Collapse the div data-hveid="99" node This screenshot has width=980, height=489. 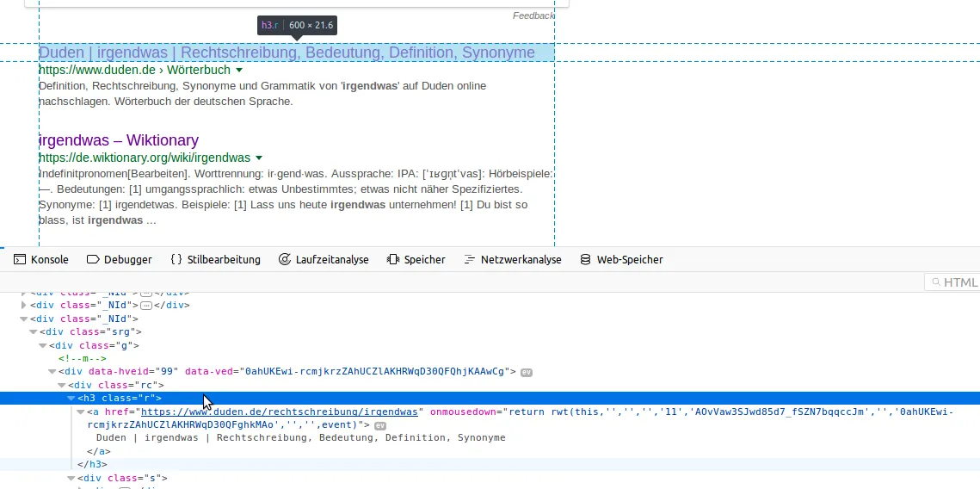[x=52, y=371]
